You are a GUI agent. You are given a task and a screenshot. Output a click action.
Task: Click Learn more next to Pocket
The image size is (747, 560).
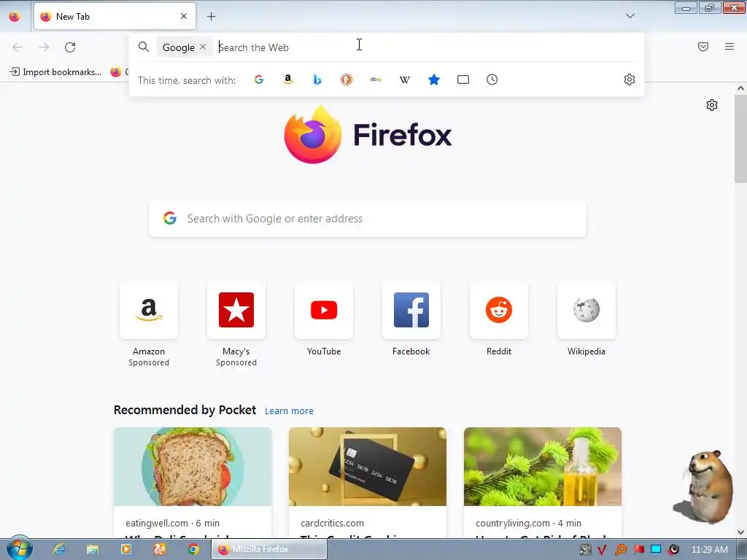tap(289, 411)
